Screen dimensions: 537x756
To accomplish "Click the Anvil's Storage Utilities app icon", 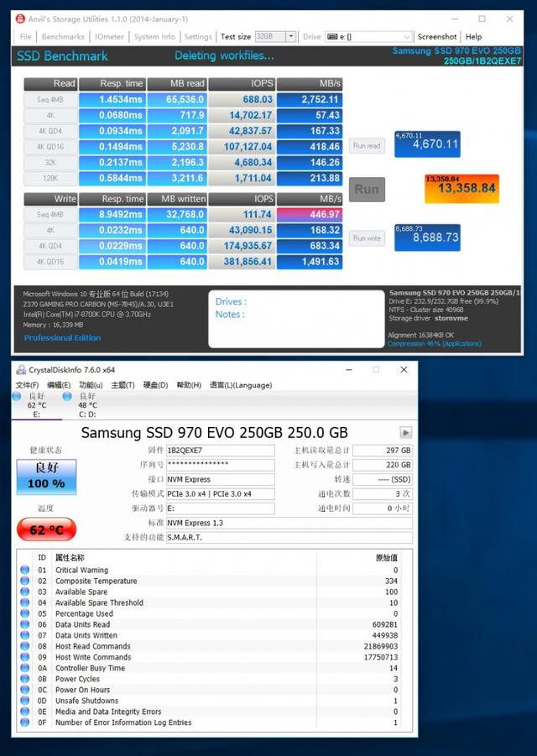I will tap(20, 19).
